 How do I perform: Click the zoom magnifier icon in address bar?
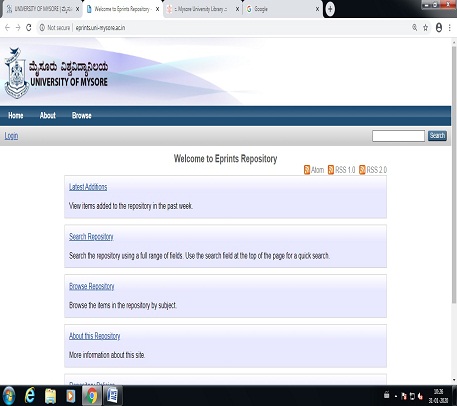(x=414, y=28)
